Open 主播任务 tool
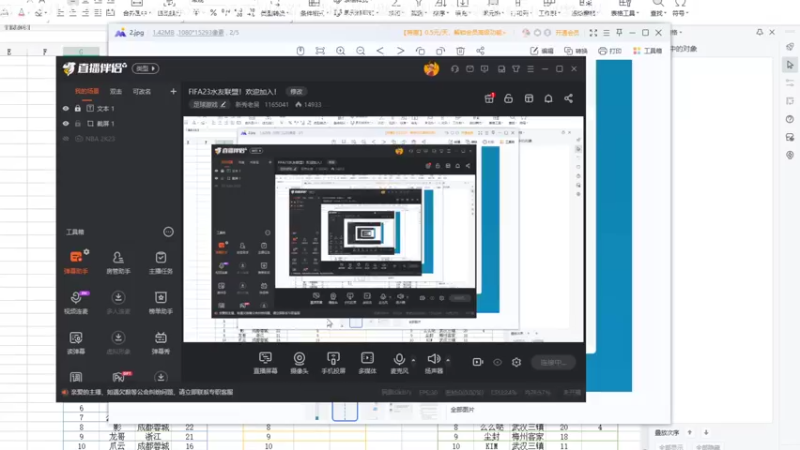This screenshot has width=800, height=450. [161, 262]
